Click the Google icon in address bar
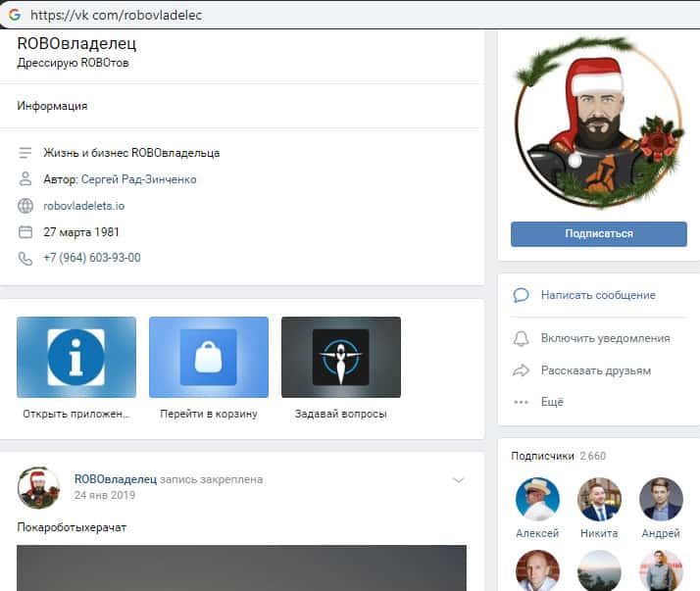 click(x=15, y=15)
